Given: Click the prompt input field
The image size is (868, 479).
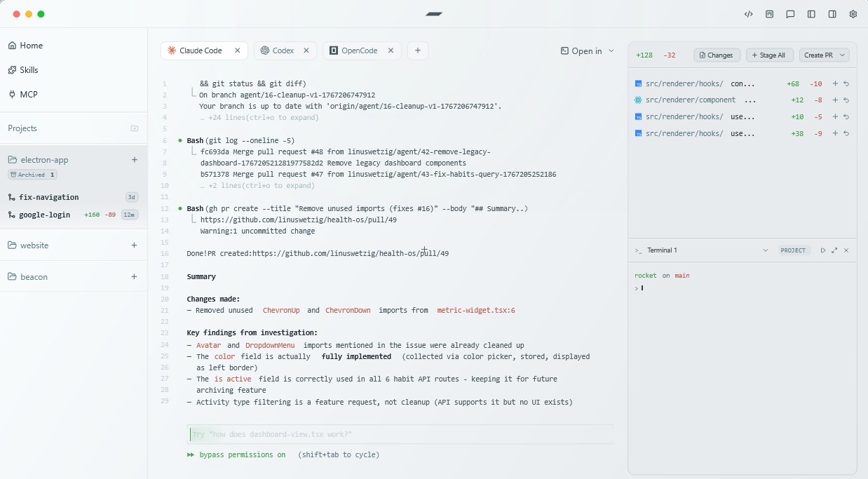Looking at the screenshot, I should 400,435.
